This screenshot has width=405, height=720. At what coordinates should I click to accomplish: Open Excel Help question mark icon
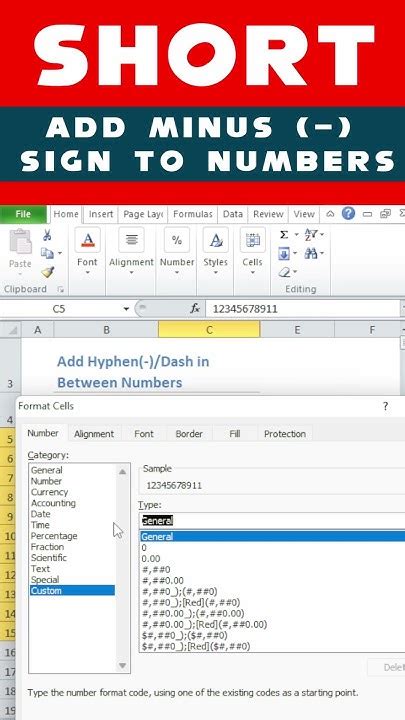coord(349,214)
